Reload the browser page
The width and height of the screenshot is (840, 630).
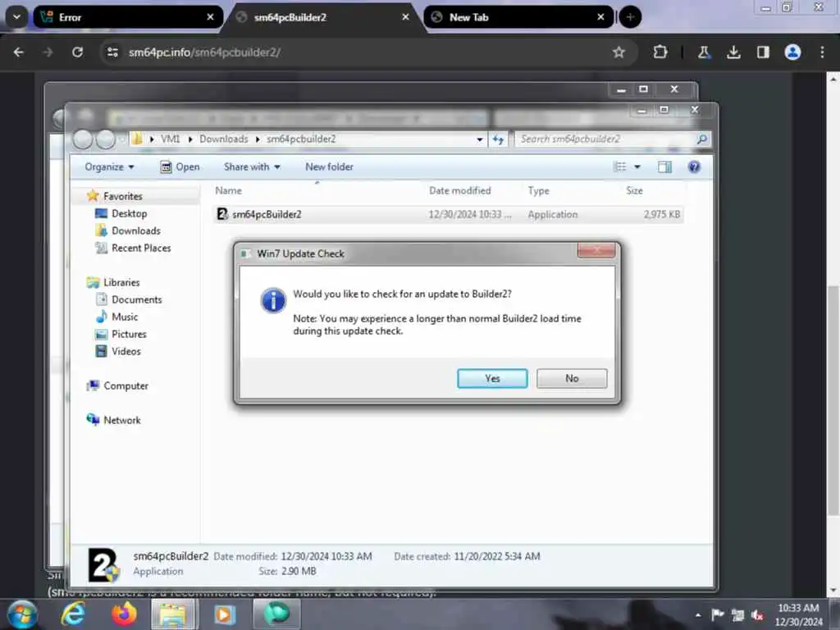point(78,52)
